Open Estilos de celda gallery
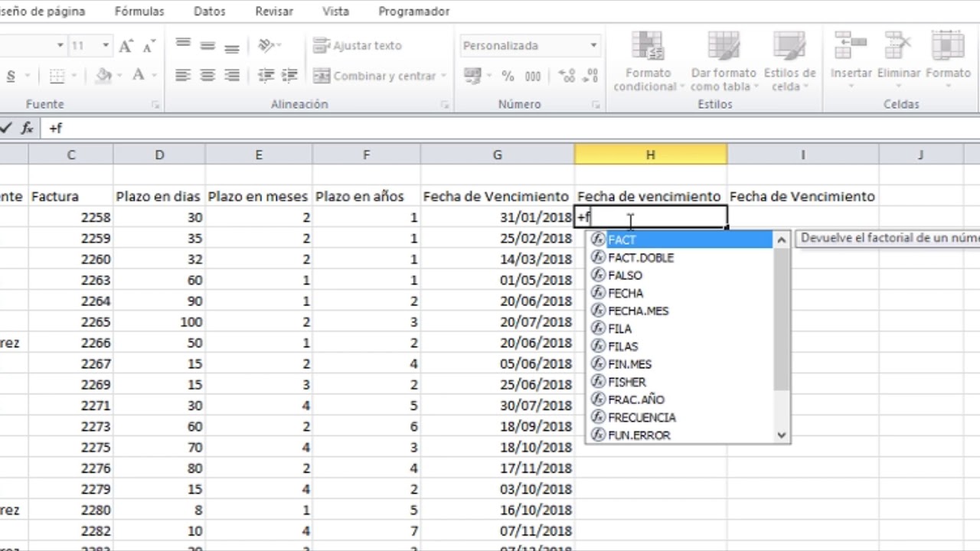980x551 pixels. pos(789,61)
